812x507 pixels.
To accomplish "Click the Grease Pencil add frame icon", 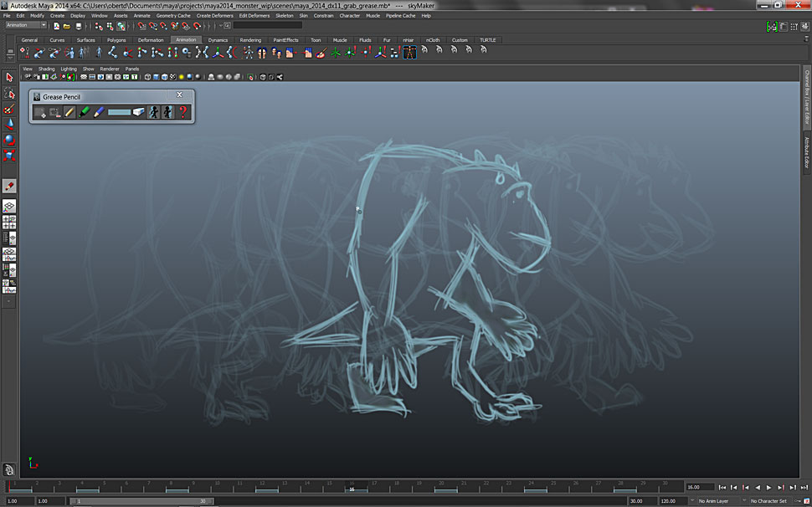I will click(x=41, y=112).
